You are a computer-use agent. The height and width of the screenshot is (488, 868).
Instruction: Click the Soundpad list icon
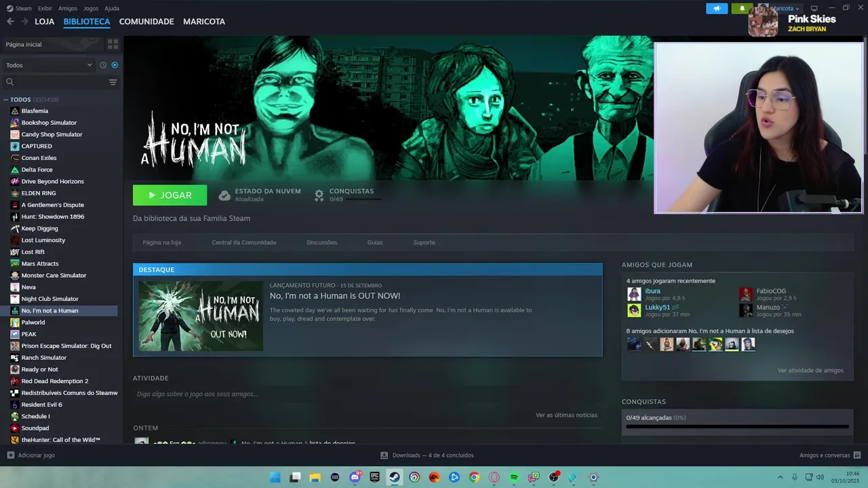pos(15,428)
